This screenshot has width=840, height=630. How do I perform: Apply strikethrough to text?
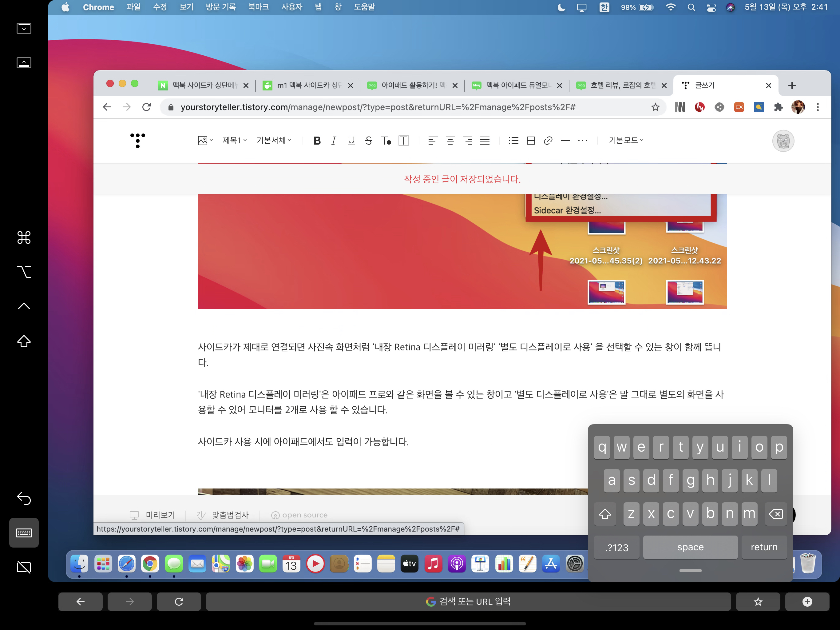(x=368, y=141)
